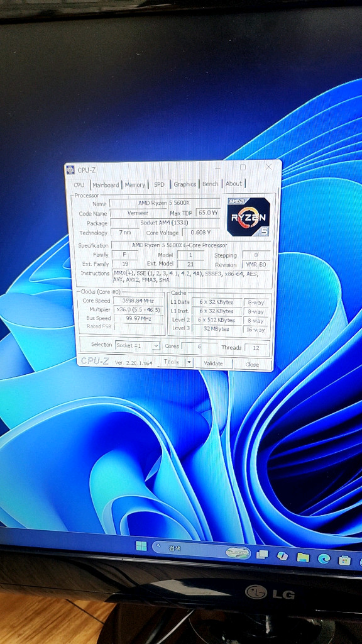Launch Microsoft Edge from taskbar

click(324, 558)
